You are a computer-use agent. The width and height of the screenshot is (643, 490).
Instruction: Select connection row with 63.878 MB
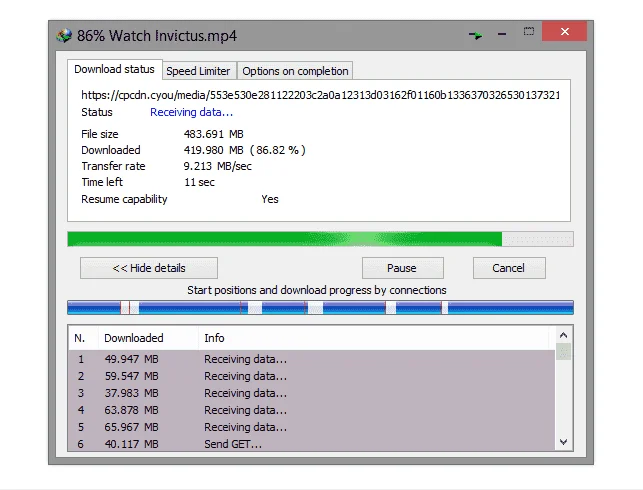pos(312,410)
